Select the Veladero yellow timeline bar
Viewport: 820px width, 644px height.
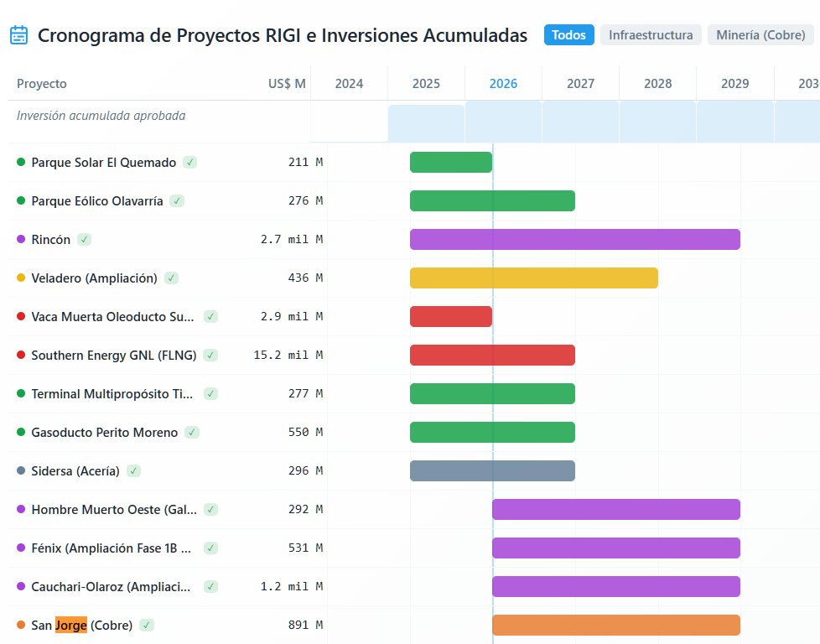pyautogui.click(x=534, y=278)
